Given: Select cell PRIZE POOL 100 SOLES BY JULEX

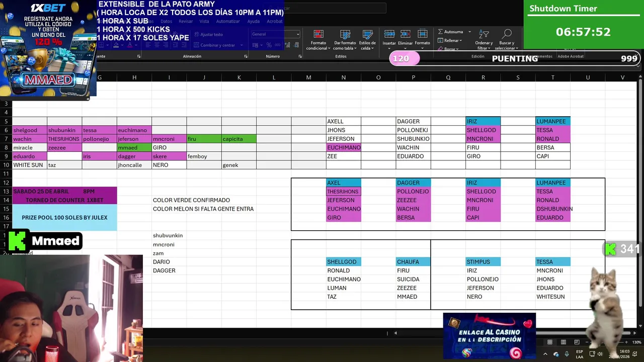Looking at the screenshot, I should pyautogui.click(x=64, y=218).
